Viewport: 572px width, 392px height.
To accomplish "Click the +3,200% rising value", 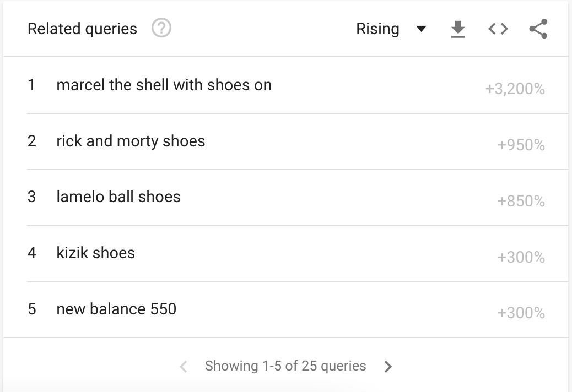I will click(515, 89).
